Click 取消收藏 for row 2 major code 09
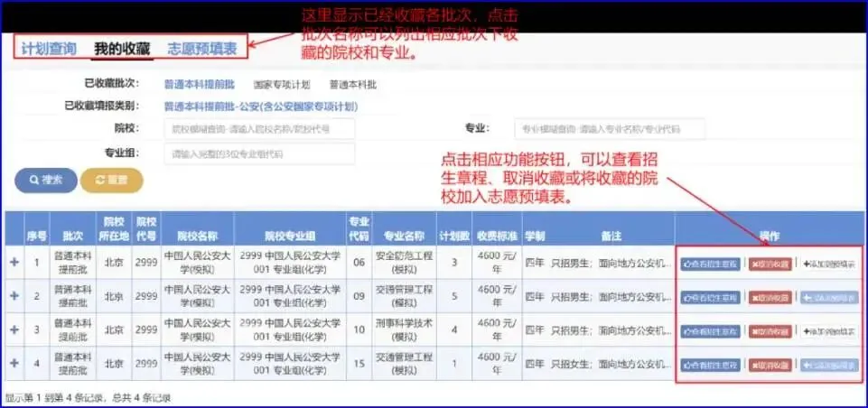 click(x=770, y=298)
